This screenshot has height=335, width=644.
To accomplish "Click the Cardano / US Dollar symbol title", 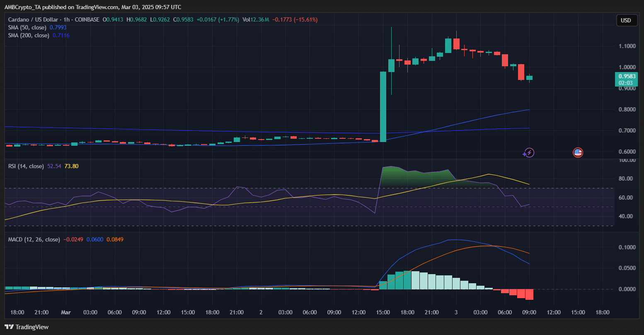I will pyautogui.click(x=34, y=19).
